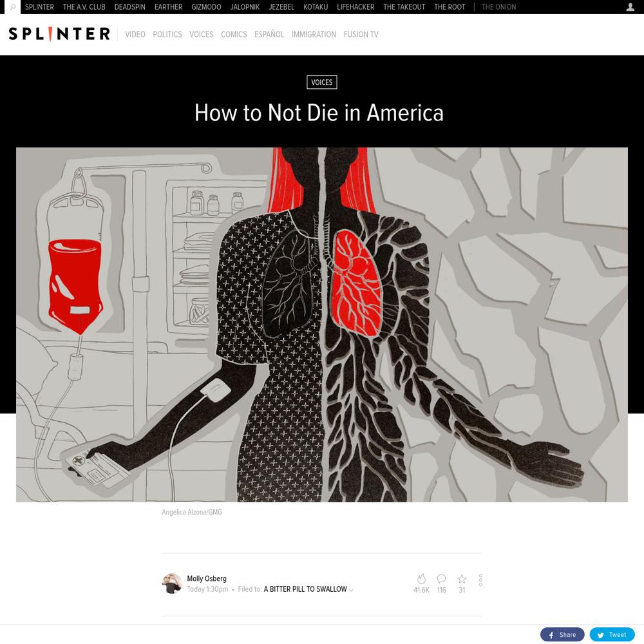The image size is (644, 644).
Task: Select the Voices category badge
Action: click(322, 82)
